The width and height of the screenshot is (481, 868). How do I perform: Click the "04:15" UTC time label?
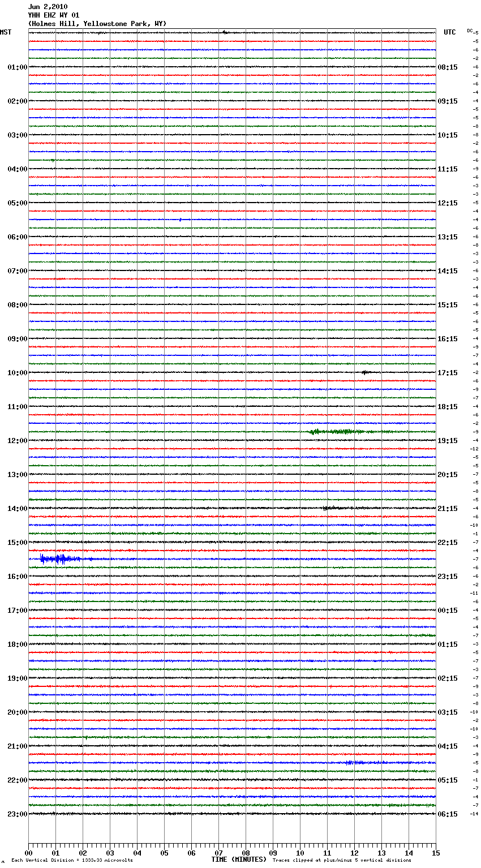point(448,746)
